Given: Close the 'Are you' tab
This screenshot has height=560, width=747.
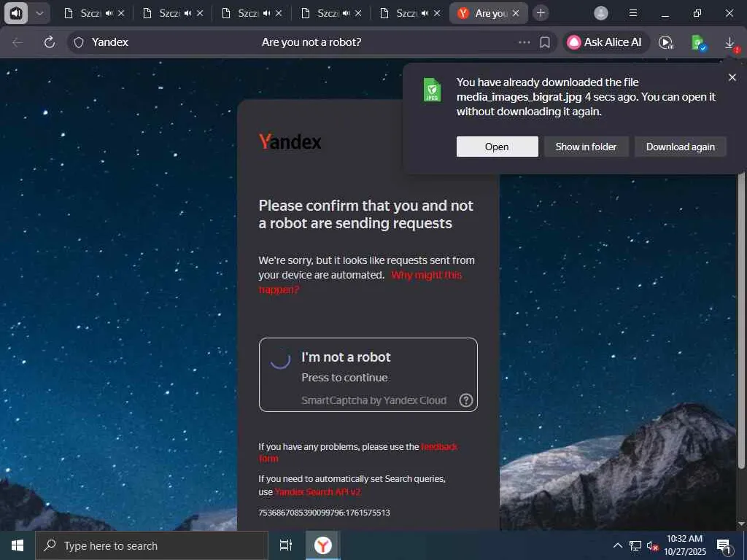Looking at the screenshot, I should coord(516,13).
